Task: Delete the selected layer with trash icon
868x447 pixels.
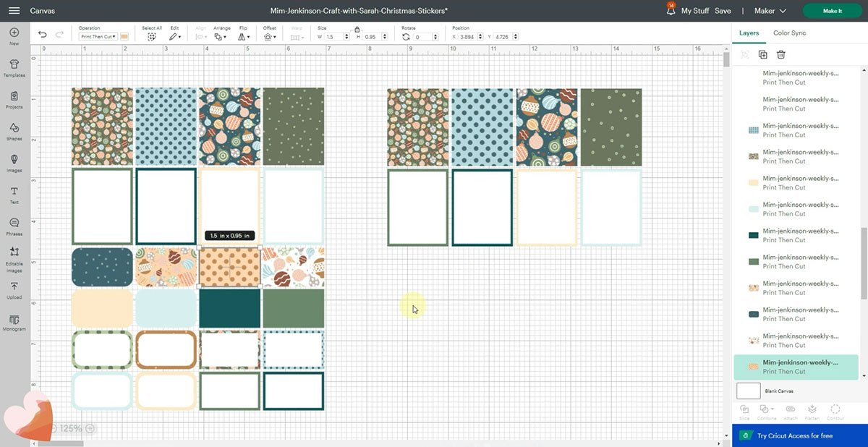Action: (781, 54)
